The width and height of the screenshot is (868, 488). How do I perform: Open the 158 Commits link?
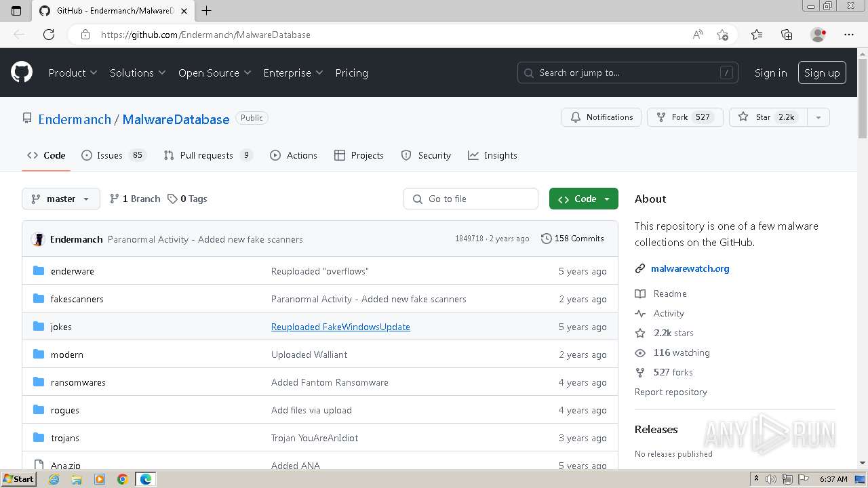(x=572, y=239)
